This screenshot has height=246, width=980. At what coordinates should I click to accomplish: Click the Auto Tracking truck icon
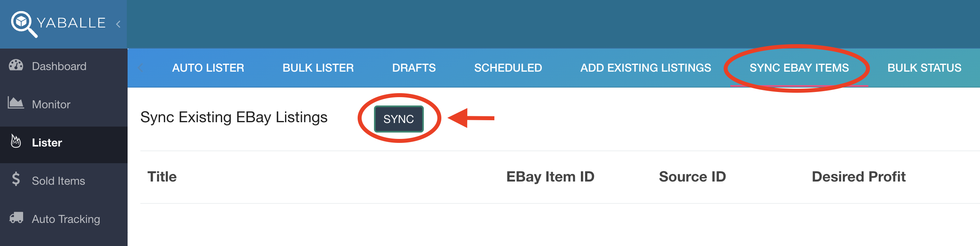click(16, 217)
